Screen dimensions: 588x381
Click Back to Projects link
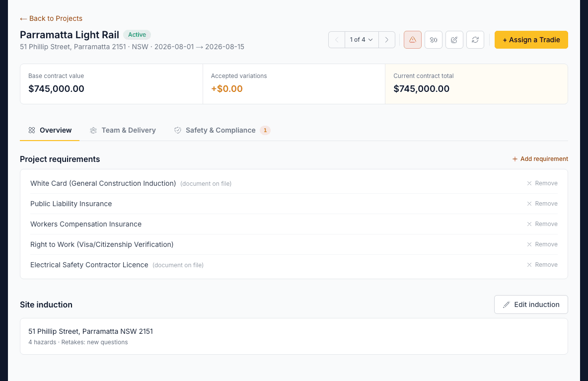coord(51,18)
